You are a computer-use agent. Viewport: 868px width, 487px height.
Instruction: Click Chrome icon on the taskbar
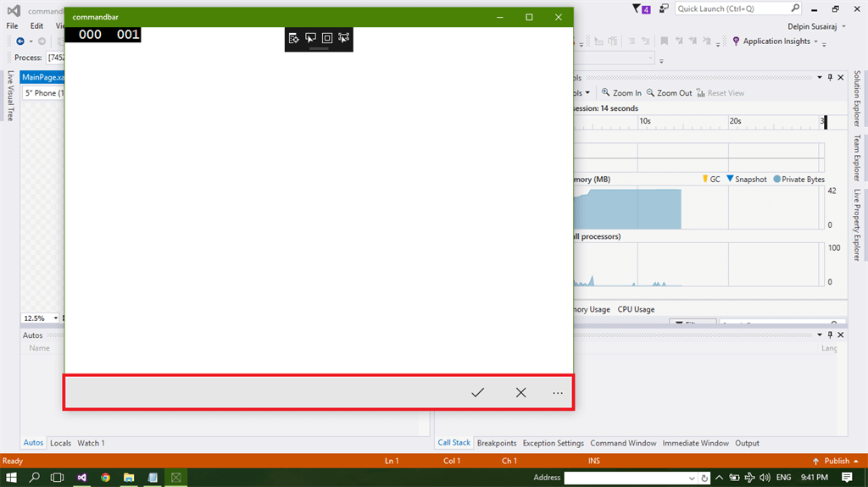(x=105, y=477)
